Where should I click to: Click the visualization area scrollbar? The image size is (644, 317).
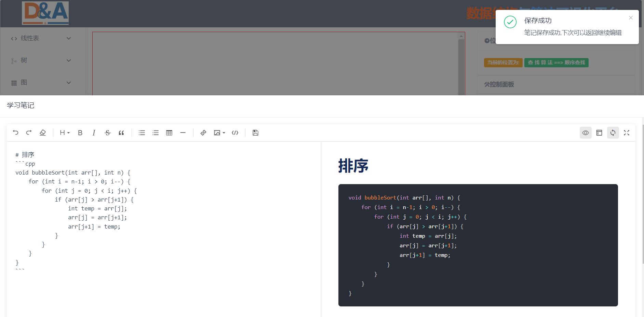(461, 67)
